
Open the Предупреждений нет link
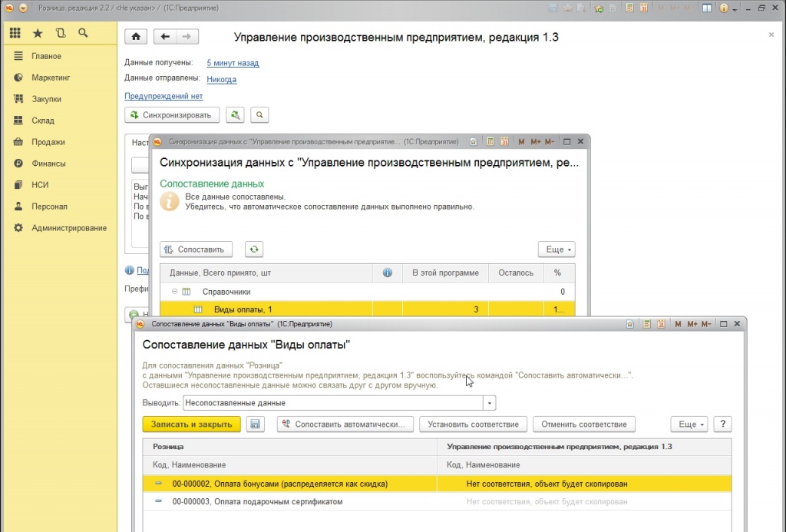click(163, 96)
